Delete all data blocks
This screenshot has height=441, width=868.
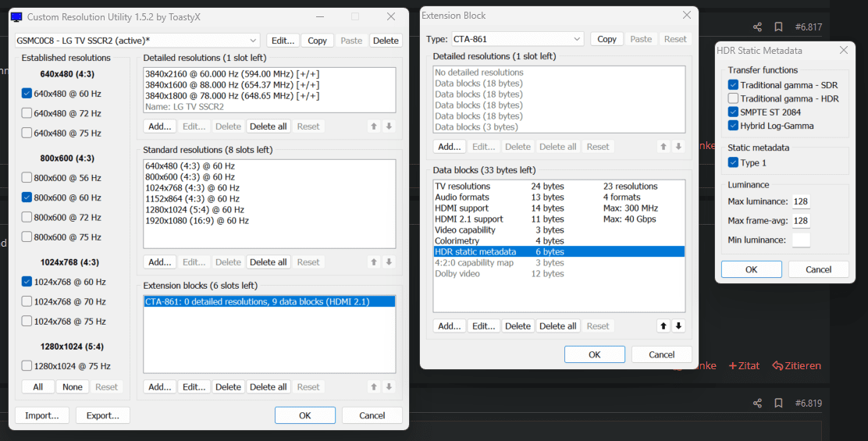[557, 326]
